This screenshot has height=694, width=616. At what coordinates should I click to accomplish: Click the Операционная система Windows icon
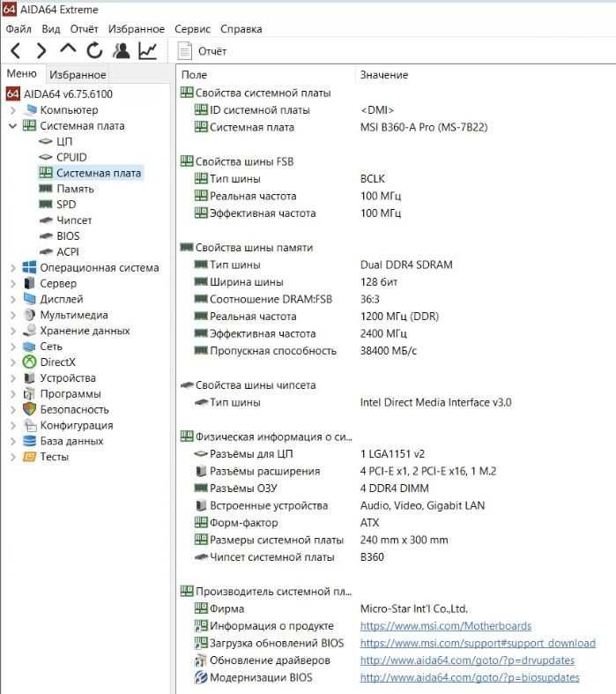(x=29, y=267)
